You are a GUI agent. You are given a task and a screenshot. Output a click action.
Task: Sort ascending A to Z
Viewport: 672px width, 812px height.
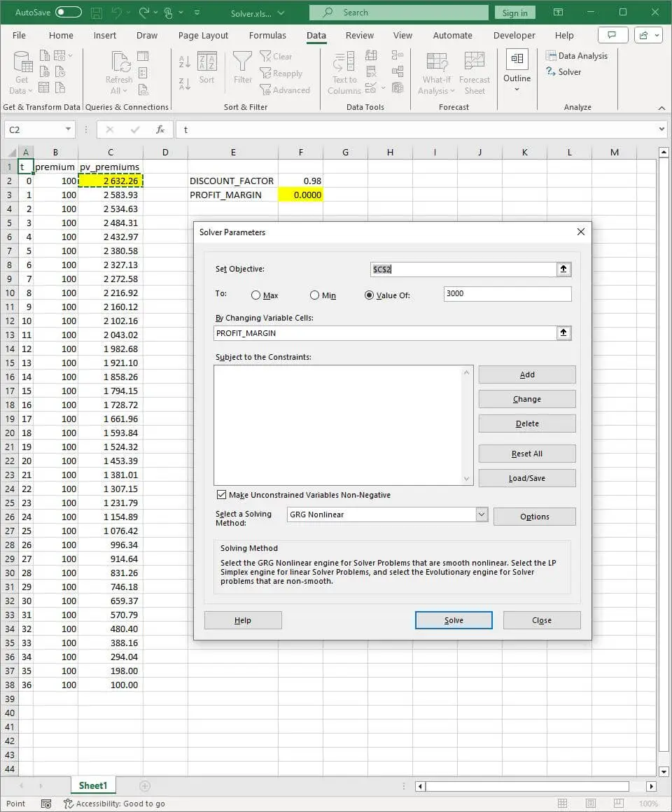point(184,62)
